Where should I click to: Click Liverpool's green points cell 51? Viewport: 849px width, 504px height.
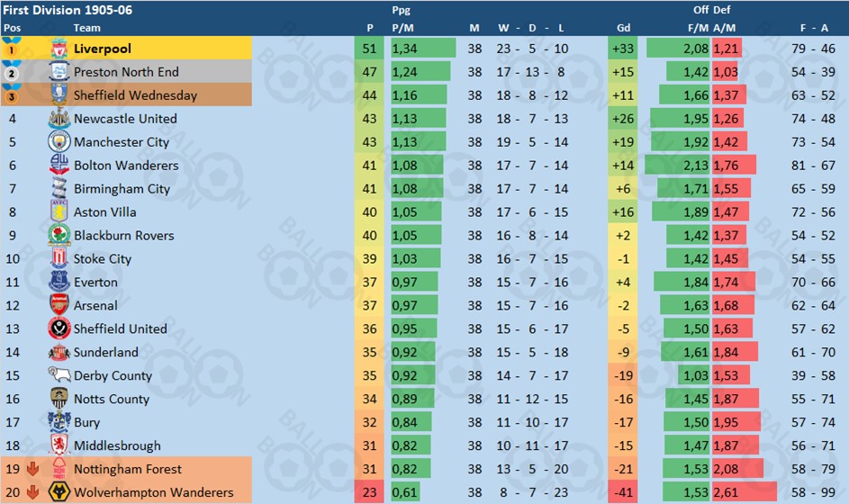click(369, 49)
